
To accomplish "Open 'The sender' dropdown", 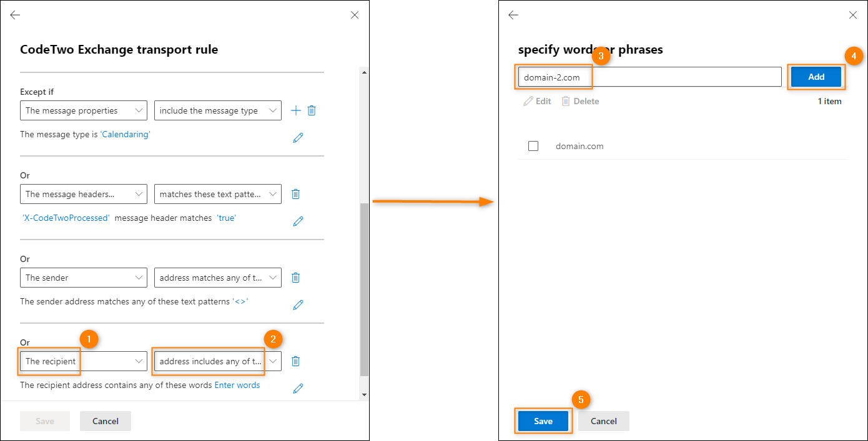I will [84, 278].
